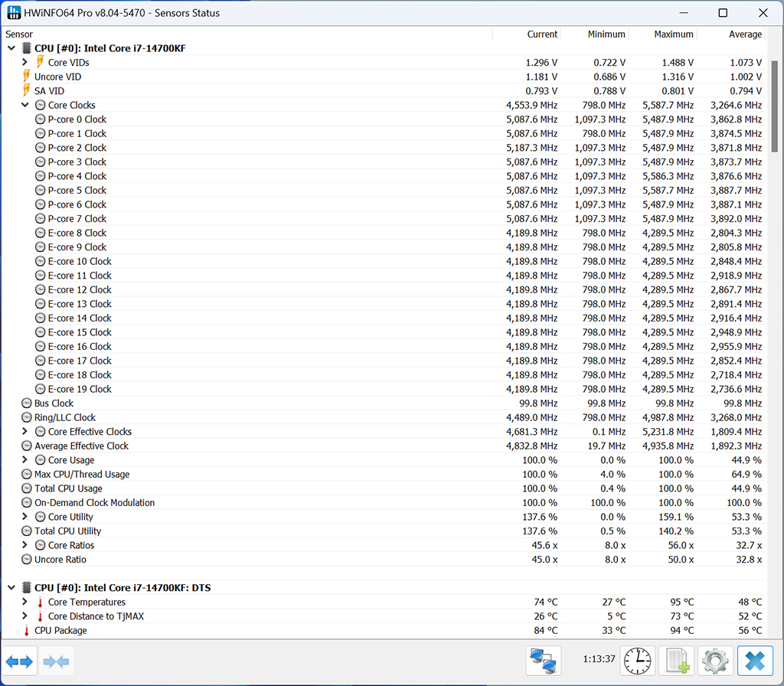The width and height of the screenshot is (784, 686).
Task: Click the CPU Package thermometer icon
Action: click(x=27, y=631)
